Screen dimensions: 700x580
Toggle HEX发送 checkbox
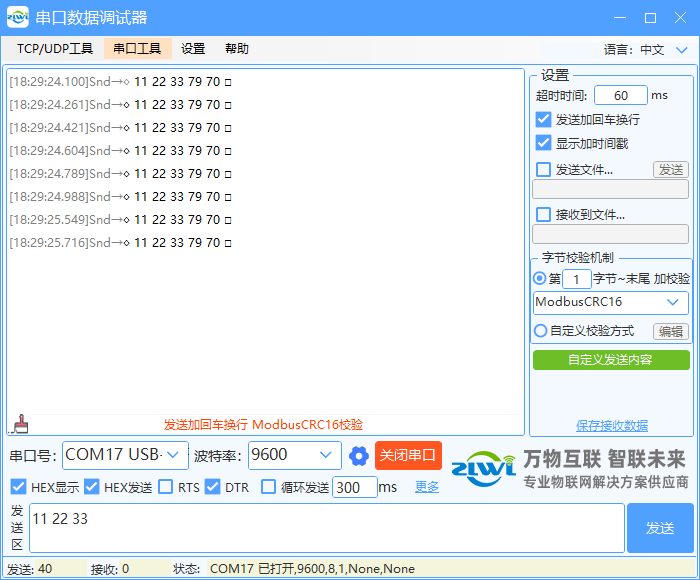click(x=92, y=487)
